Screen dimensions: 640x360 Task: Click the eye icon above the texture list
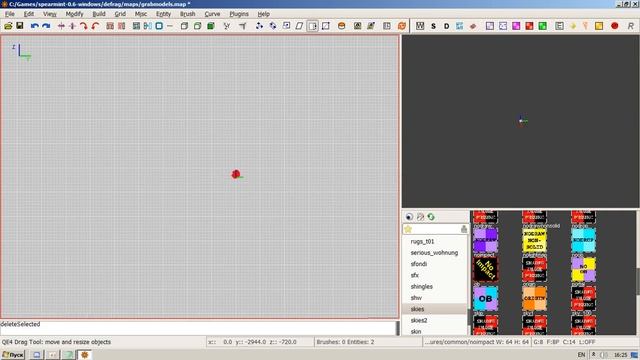click(409, 217)
